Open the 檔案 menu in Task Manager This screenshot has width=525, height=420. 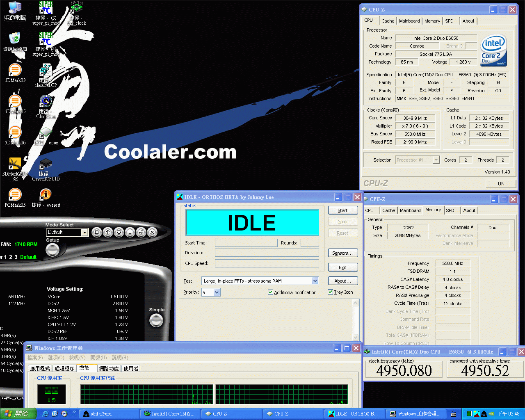point(35,358)
